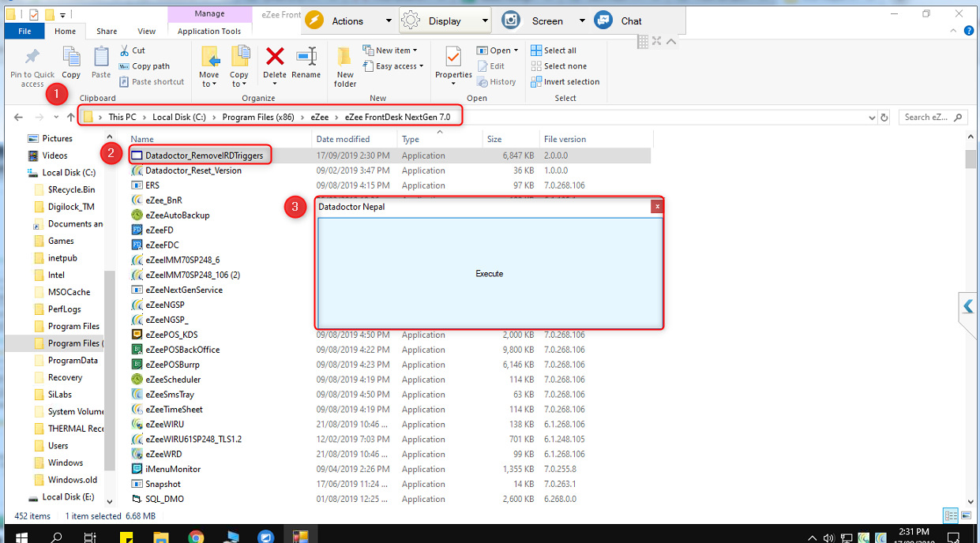Open Google Chrome from the taskbar
Viewport: 980px width, 543px height.
point(196,537)
